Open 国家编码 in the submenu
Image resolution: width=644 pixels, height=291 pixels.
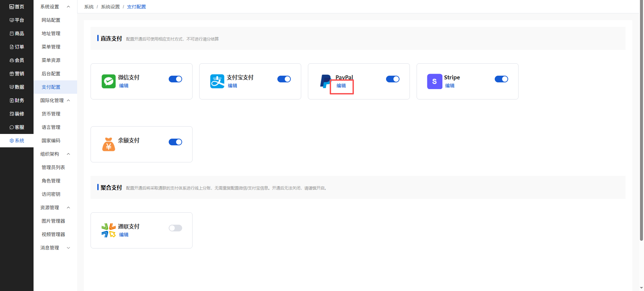pos(55,141)
